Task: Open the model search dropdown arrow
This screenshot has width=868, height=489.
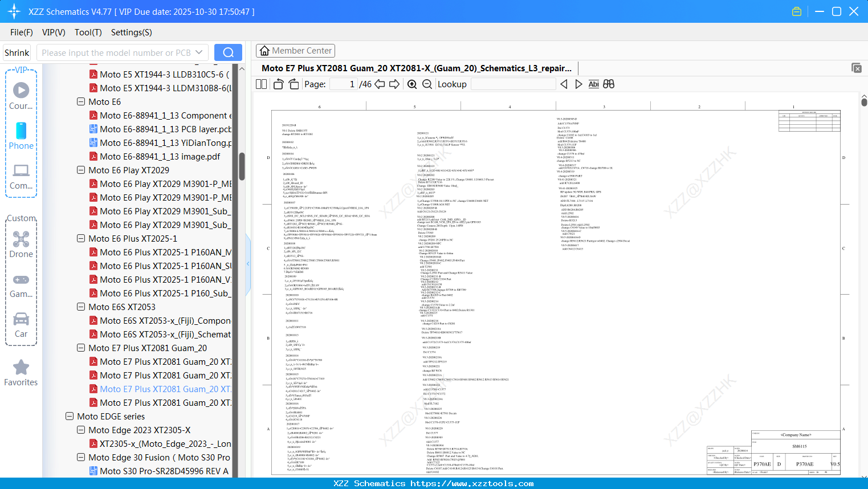Action: pos(199,52)
